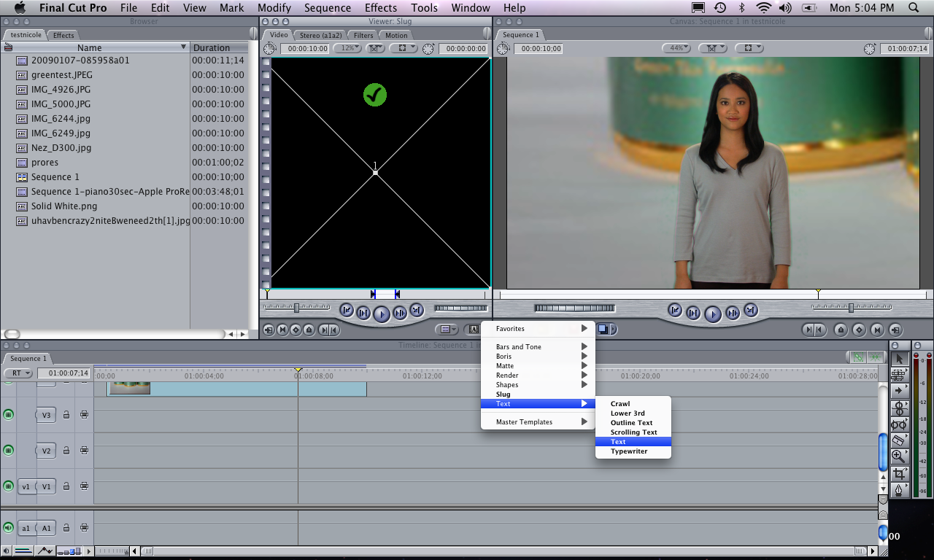Toggle Clip Overlays button in timeline
Screen dimensions: 934x560
click(45, 551)
